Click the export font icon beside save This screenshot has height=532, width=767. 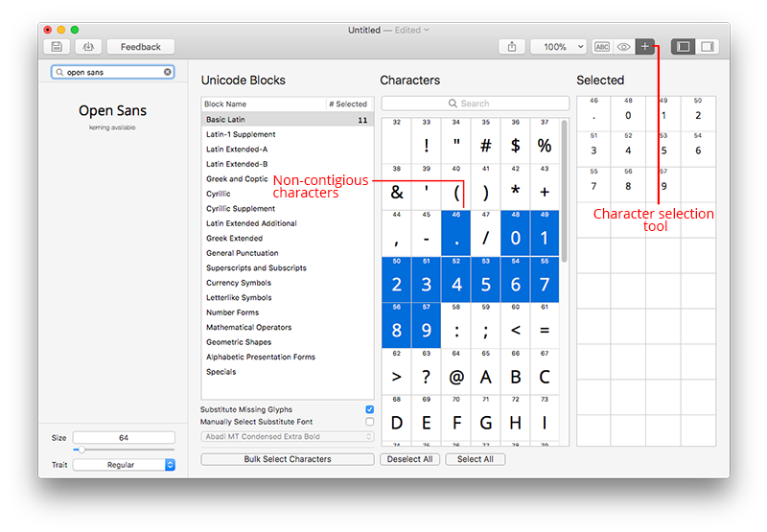click(88, 47)
